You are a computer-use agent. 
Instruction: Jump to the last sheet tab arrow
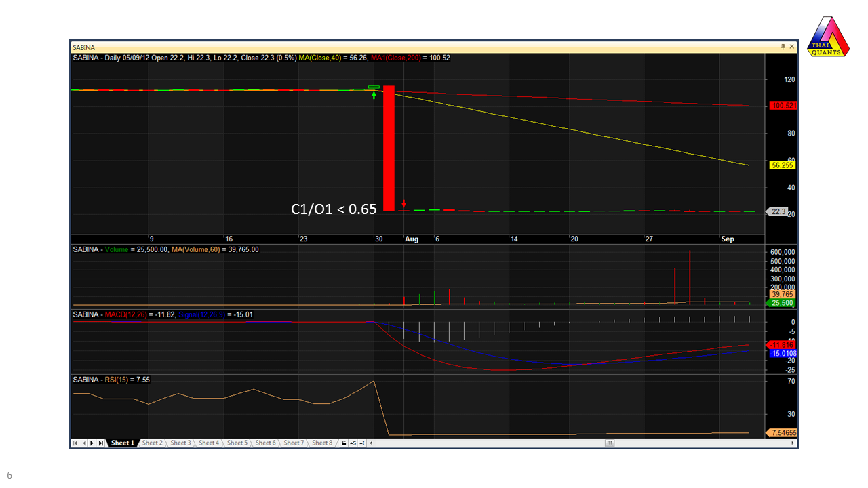tap(100, 443)
